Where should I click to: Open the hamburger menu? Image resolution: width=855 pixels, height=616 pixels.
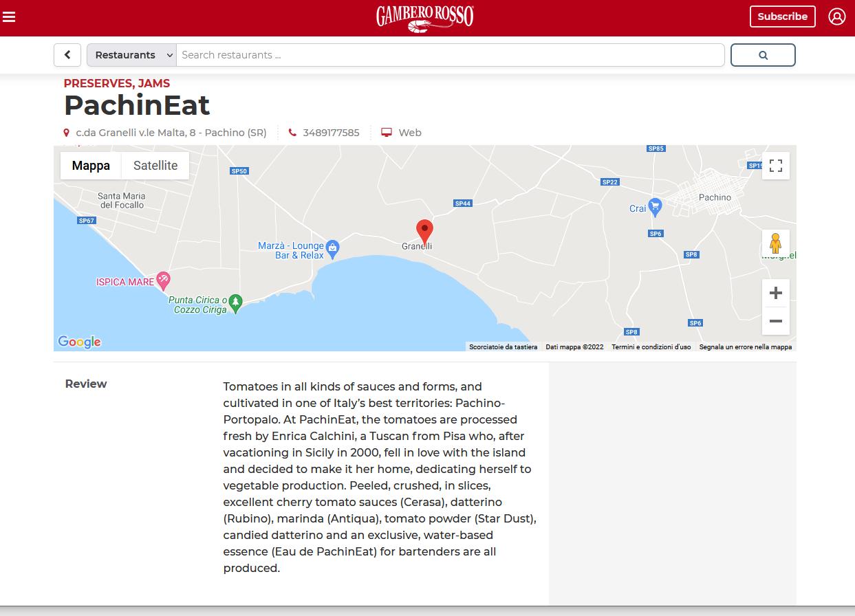click(x=9, y=16)
